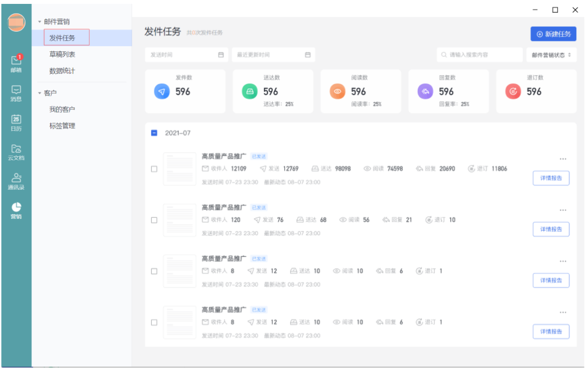Open the 云文档 cloud documents icon

tap(17, 152)
